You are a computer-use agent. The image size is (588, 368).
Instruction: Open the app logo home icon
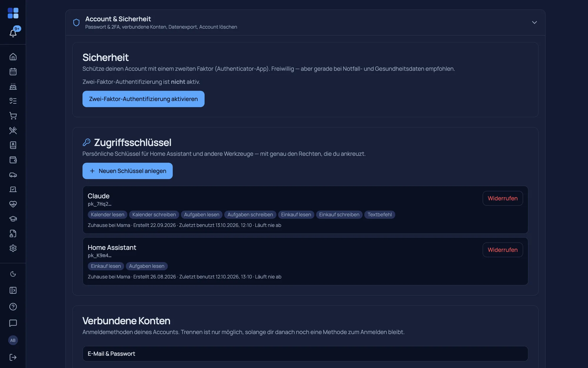(13, 13)
